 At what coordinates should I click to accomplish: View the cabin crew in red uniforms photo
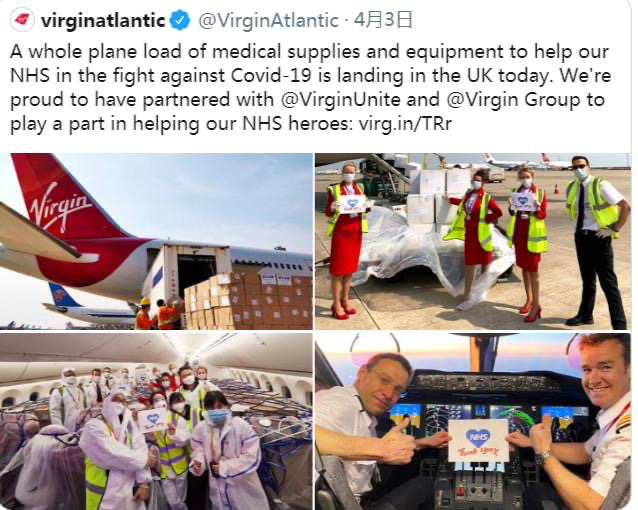click(473, 241)
